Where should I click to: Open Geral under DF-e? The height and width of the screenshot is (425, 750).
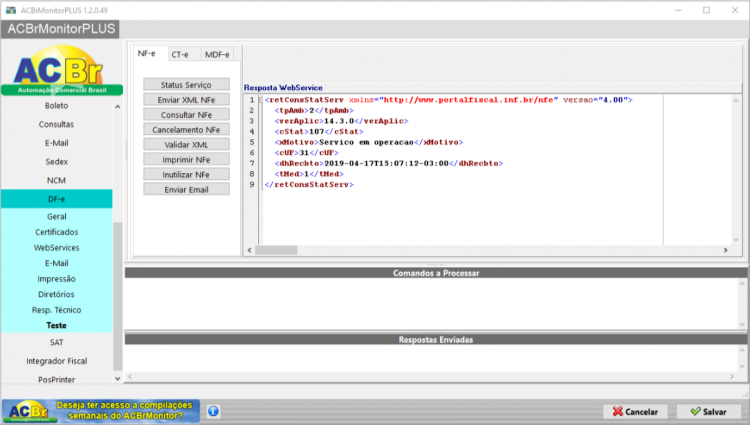(x=56, y=217)
